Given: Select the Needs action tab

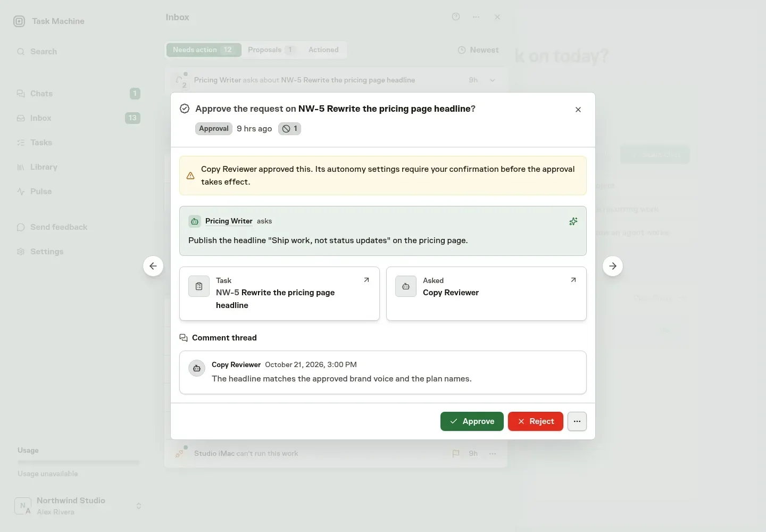Looking at the screenshot, I should click(204, 50).
